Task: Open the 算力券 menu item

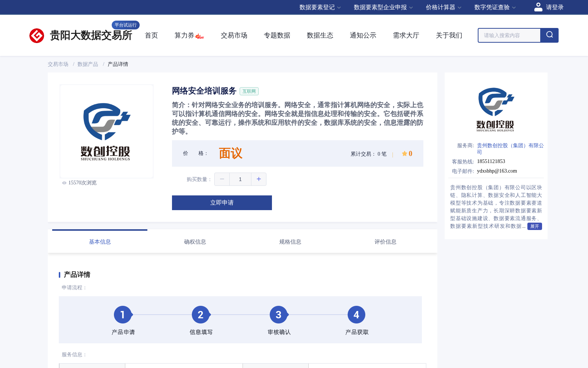Action: tap(184, 35)
